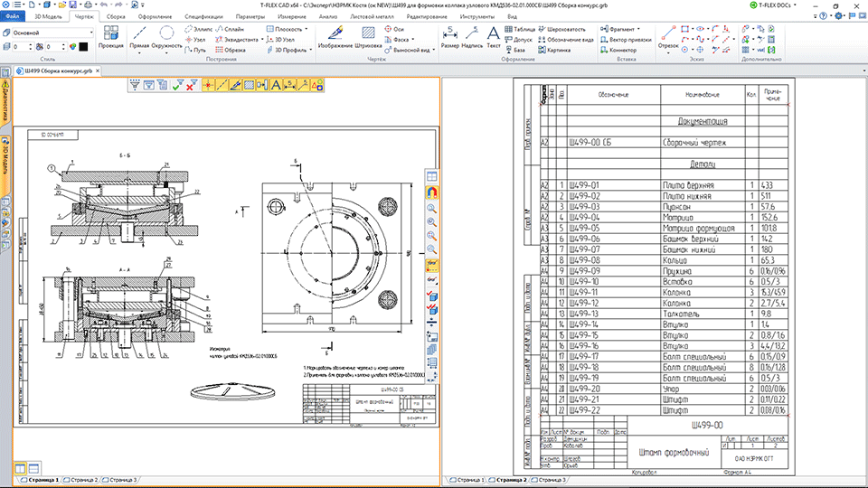Select the Текст tool
The image size is (868, 488).
point(493,37)
